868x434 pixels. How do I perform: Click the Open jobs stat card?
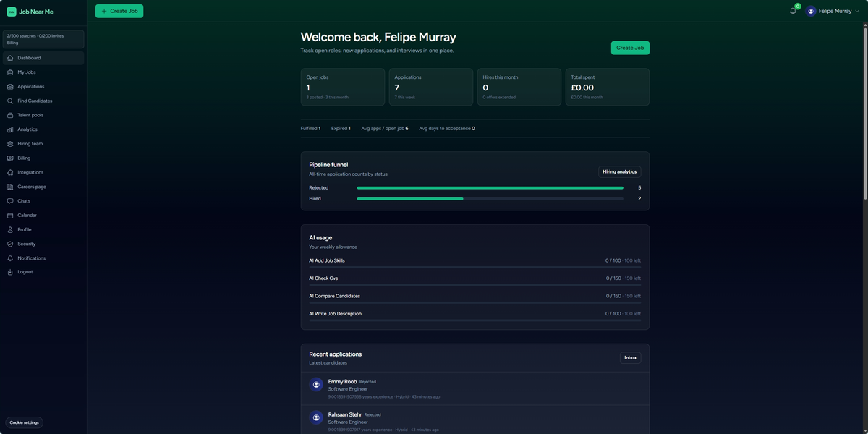343,88
